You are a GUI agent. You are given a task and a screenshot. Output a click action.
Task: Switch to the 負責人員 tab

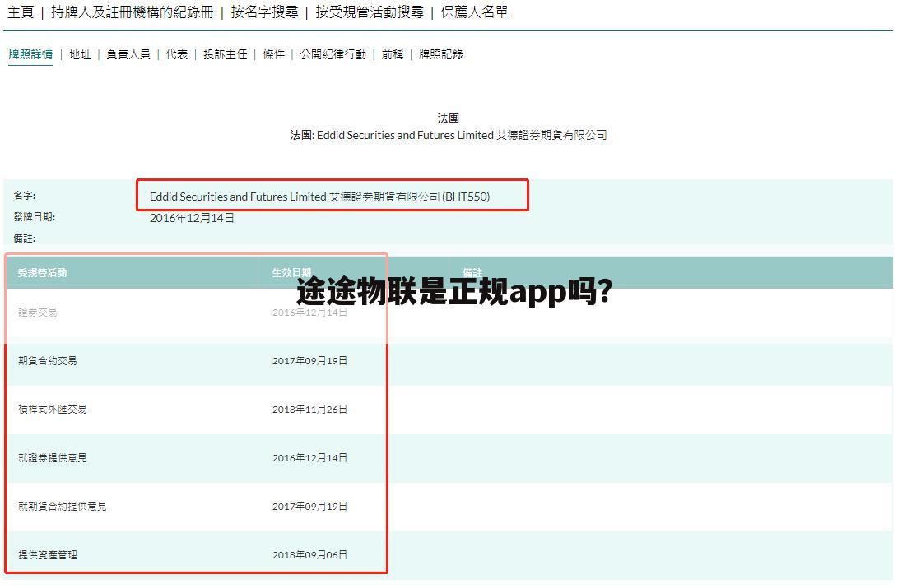(128, 54)
